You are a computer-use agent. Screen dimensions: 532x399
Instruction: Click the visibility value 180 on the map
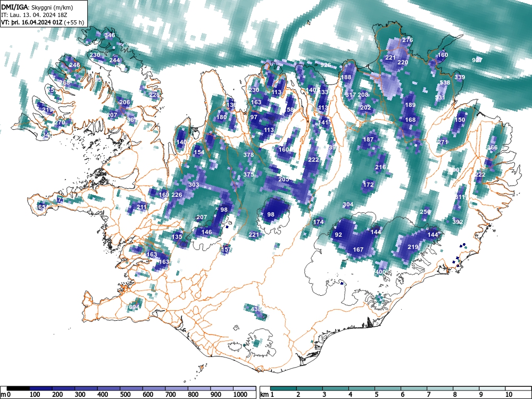coord(221,118)
